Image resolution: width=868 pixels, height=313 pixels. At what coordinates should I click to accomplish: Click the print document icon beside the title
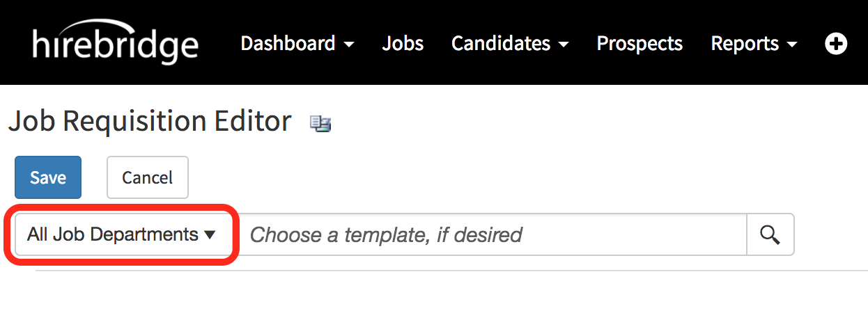pos(320,124)
